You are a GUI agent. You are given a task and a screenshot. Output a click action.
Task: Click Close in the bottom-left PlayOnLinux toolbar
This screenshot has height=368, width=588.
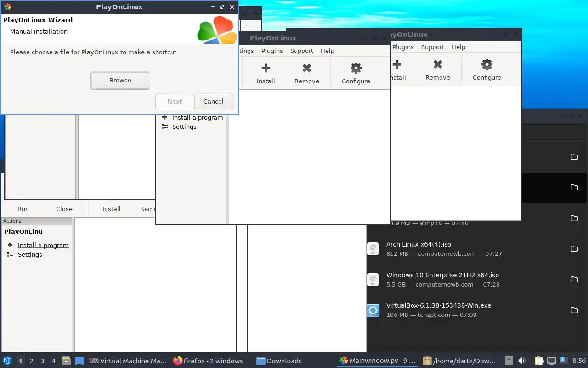point(64,209)
